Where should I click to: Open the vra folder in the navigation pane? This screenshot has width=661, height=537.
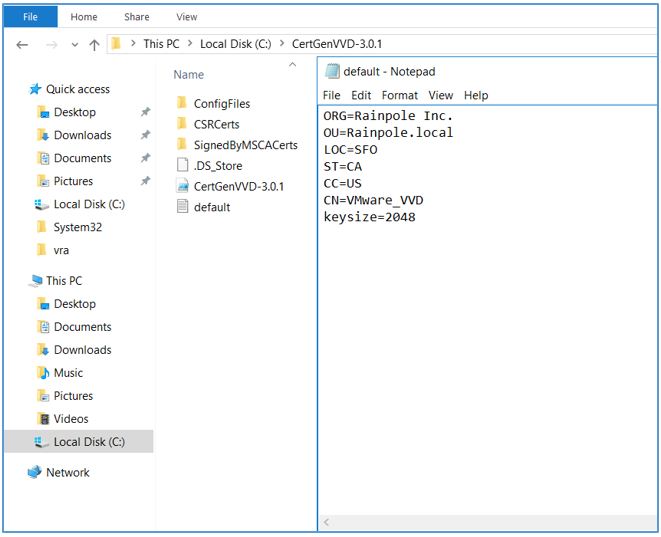tap(61, 250)
